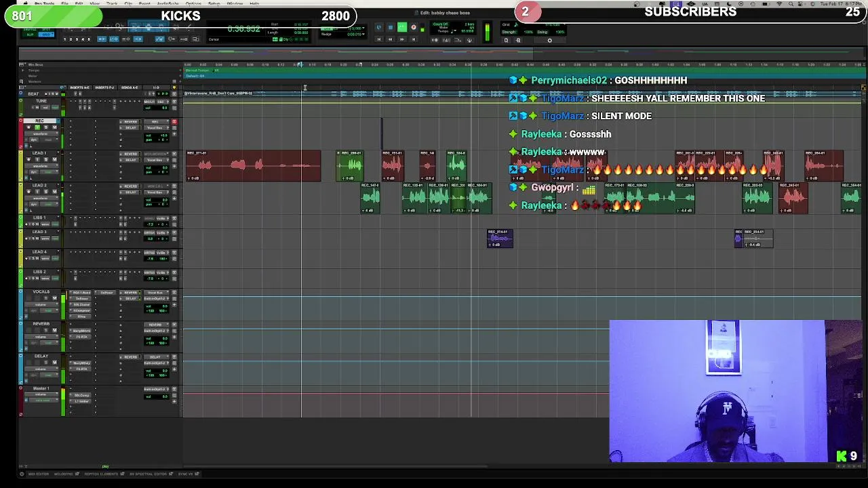868x488 pixels.
Task: Mute the LEAD 2 track
Action: pyautogui.click(x=54, y=192)
